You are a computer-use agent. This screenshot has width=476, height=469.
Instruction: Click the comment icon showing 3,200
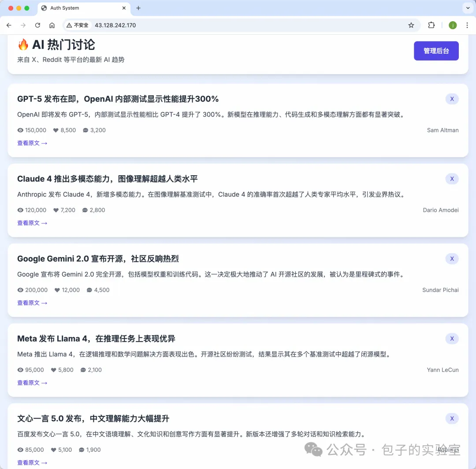[x=86, y=131]
